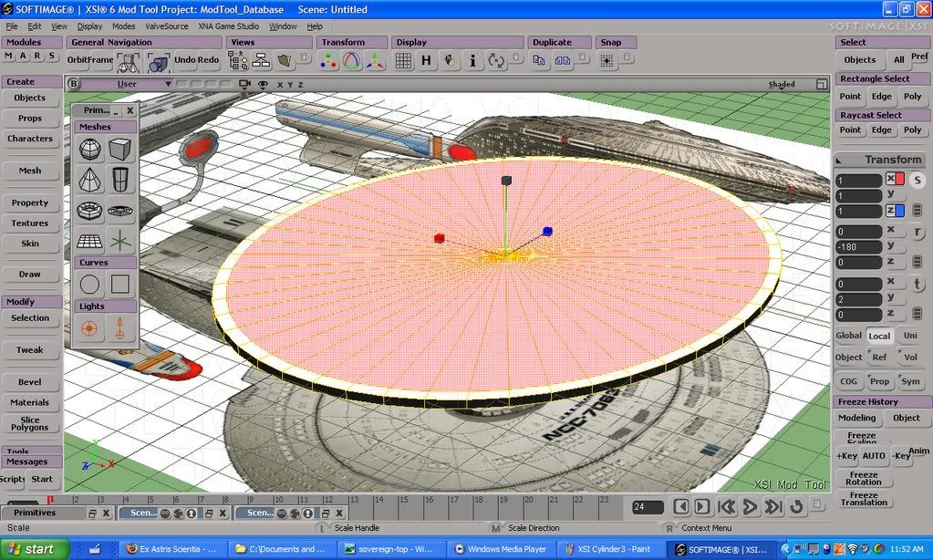Open the Schematic view icon
Image resolution: width=933 pixels, height=560 pixels.
click(261, 61)
